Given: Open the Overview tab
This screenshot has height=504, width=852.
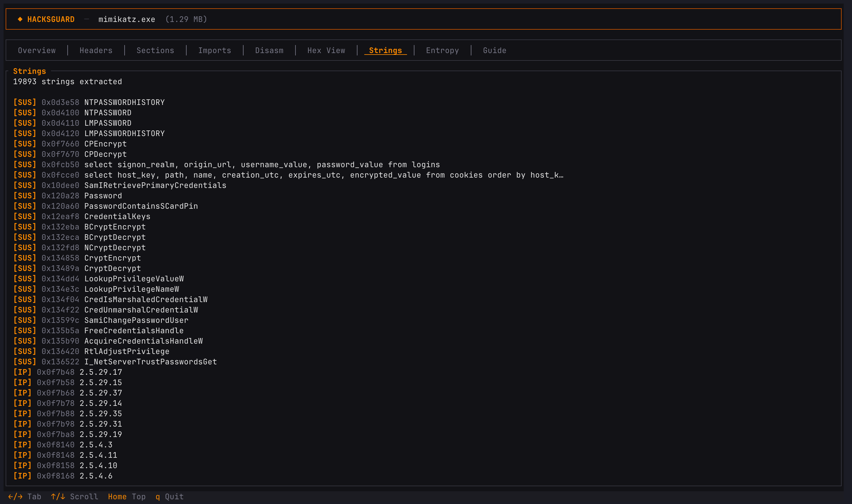Looking at the screenshot, I should (x=37, y=50).
